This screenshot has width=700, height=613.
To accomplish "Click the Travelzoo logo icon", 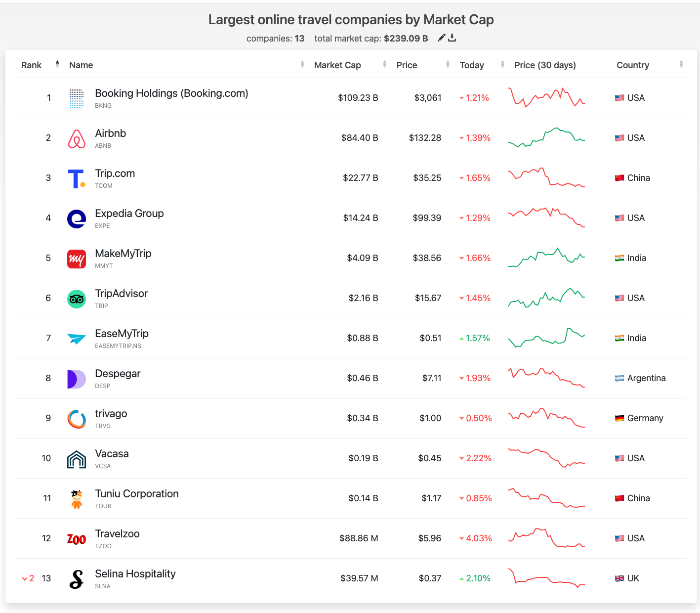I will [x=77, y=539].
